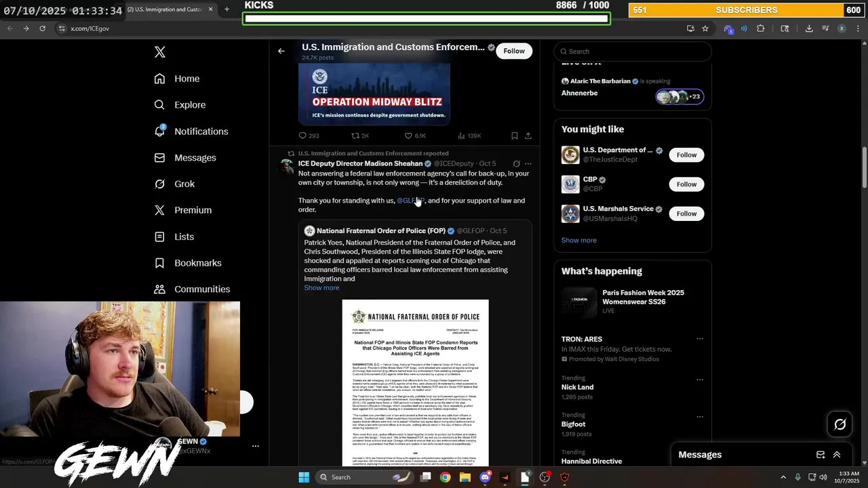Open browser downloads
Viewport: 868px width, 488px height.
point(809,28)
